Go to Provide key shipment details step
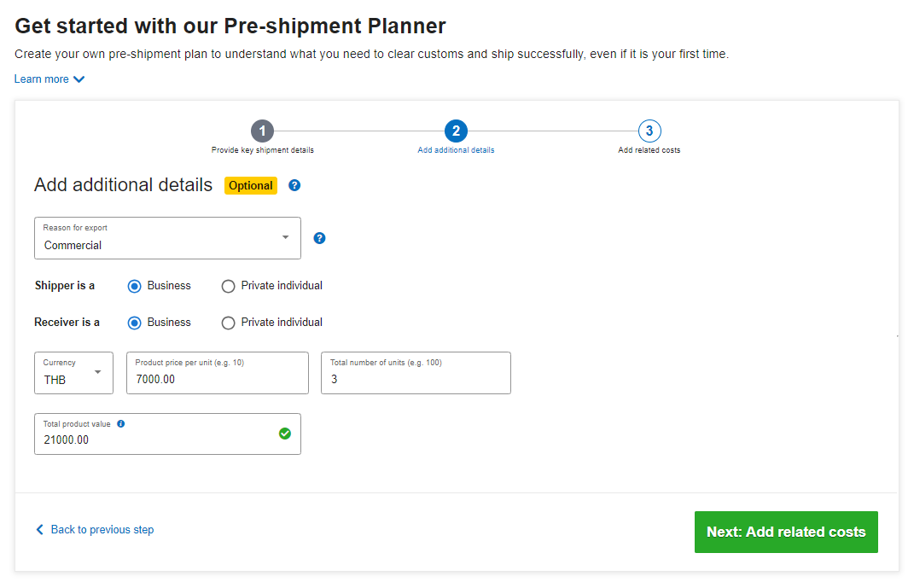The image size is (914, 588). coord(262,150)
